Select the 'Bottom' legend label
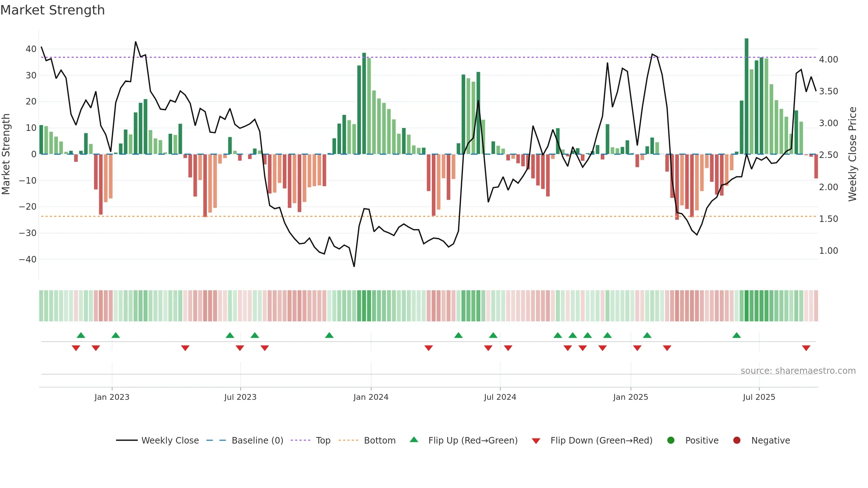Viewport: 868px width, 488px height. 380,440
